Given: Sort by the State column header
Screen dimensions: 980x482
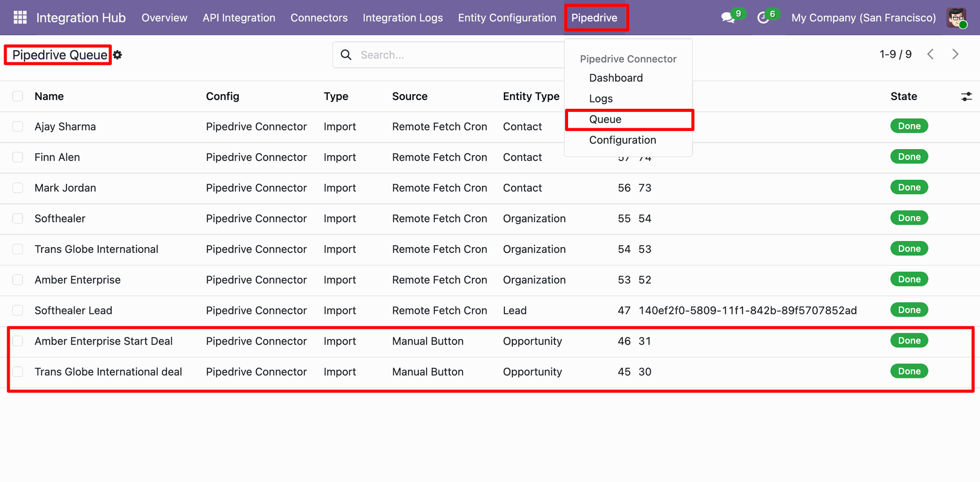Looking at the screenshot, I should pyautogui.click(x=903, y=97).
